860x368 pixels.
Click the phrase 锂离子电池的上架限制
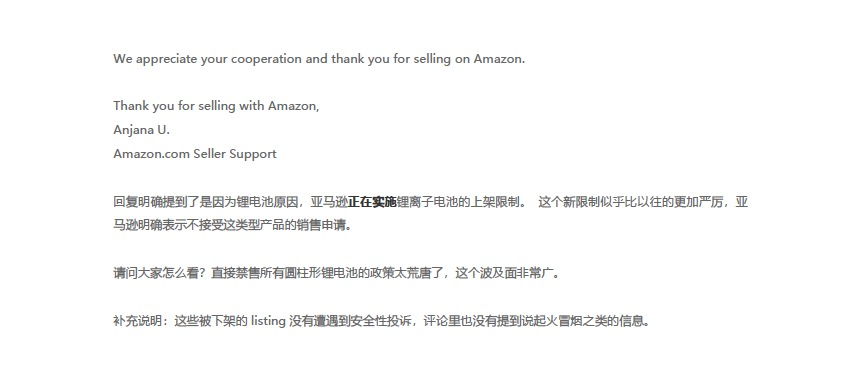pyautogui.click(x=457, y=202)
